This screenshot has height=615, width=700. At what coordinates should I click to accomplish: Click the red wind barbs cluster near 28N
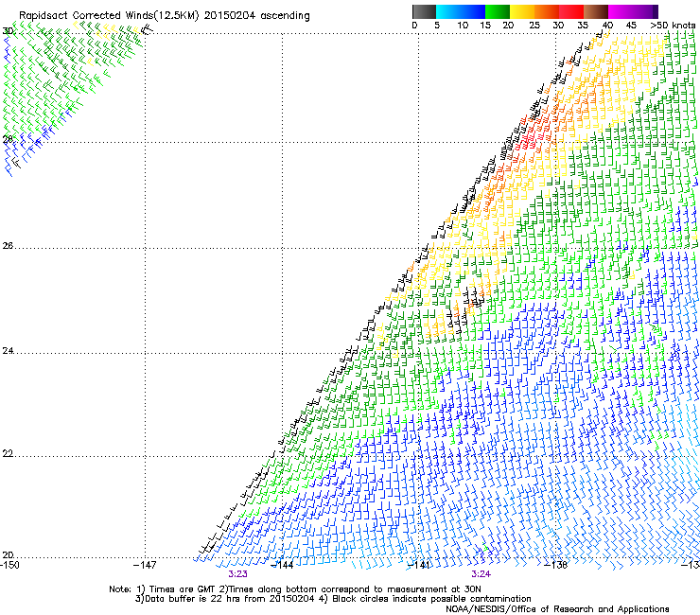(530, 137)
